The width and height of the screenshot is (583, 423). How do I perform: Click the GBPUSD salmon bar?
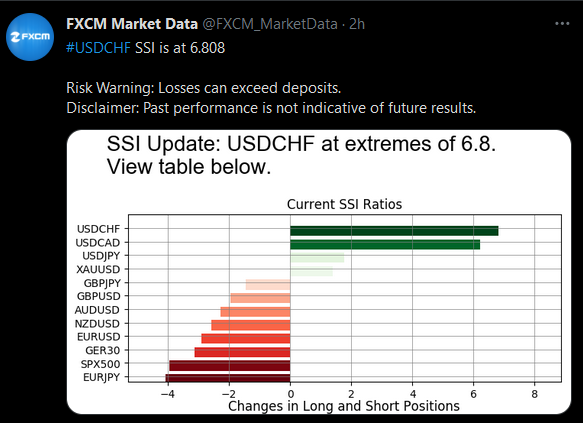click(x=260, y=298)
